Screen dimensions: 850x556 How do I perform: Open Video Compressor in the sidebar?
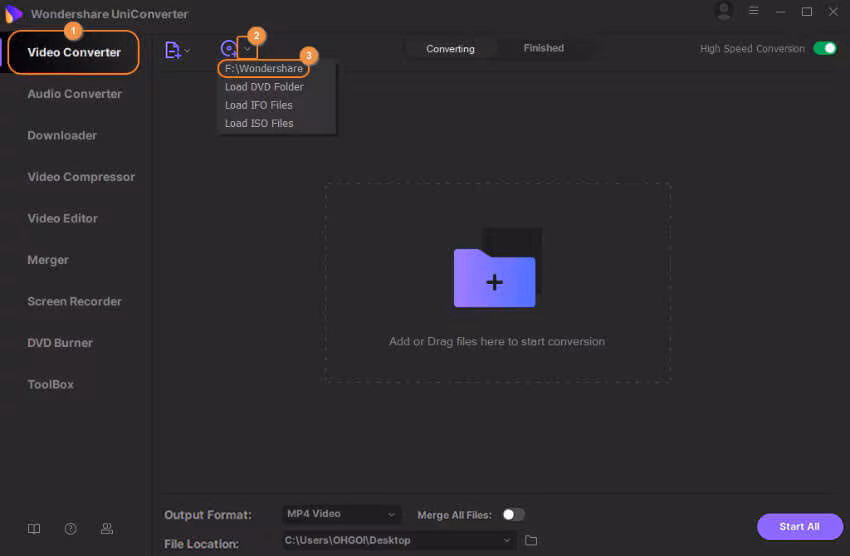click(81, 177)
